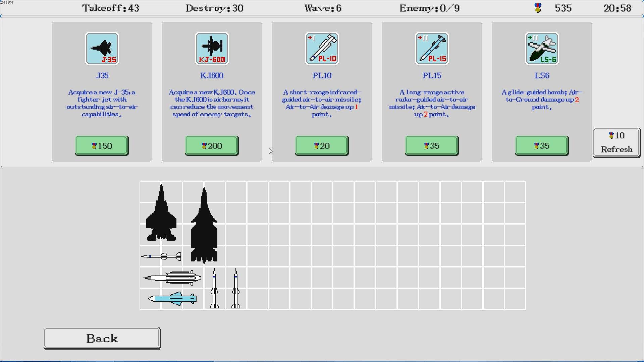644x362 pixels.
Task: Buy the KJ600 for 200 medals
Action: click(211, 145)
